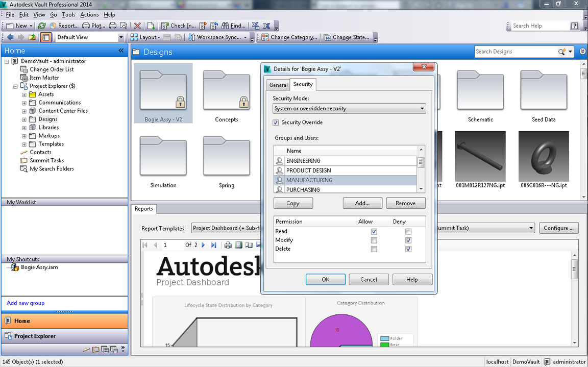Click the Copy button in dialog

[x=293, y=203]
